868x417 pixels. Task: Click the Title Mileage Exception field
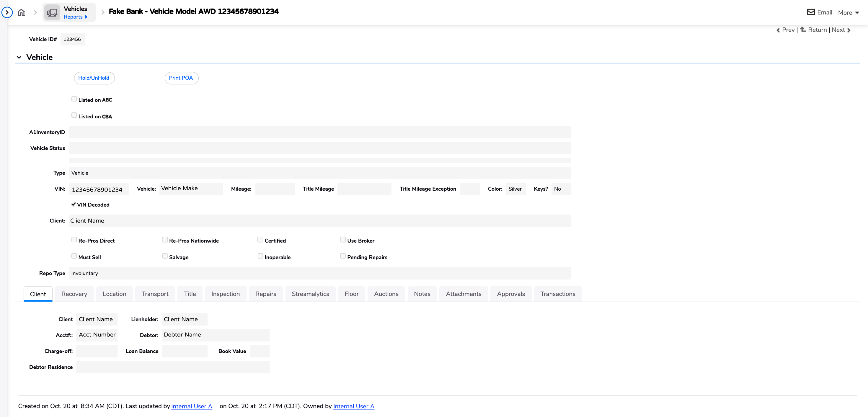pyautogui.click(x=470, y=189)
